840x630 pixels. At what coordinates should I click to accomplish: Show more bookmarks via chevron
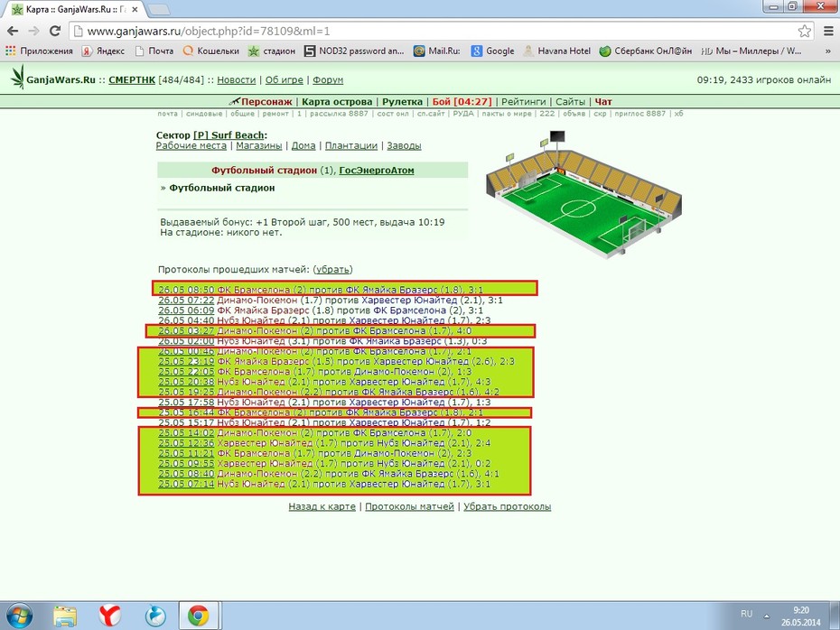pos(827,51)
